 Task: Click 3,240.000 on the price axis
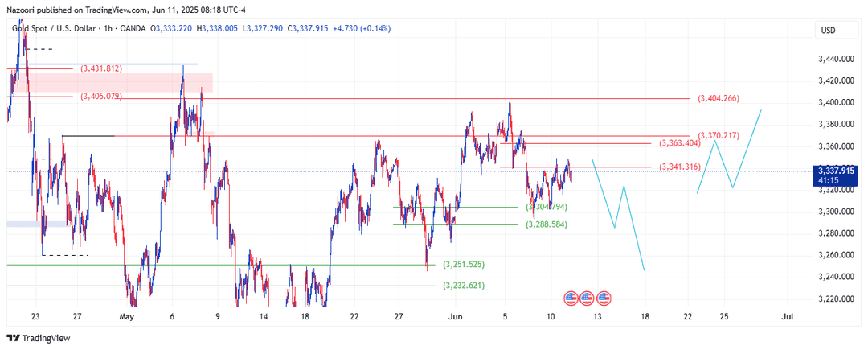tap(836, 277)
